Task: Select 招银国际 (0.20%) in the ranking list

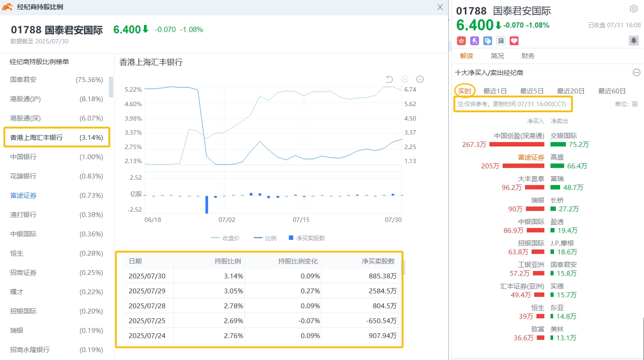Action: tap(57, 311)
